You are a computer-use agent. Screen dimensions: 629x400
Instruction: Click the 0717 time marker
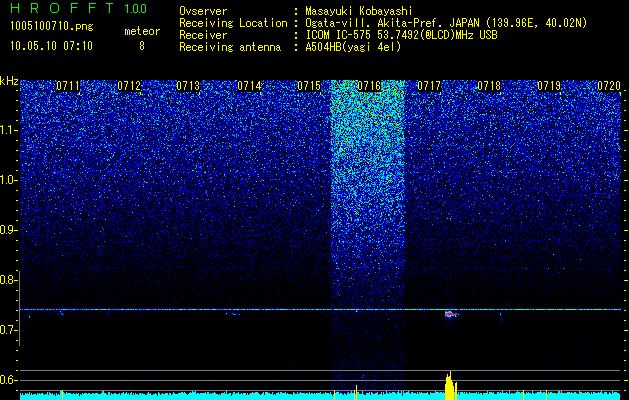coord(429,86)
